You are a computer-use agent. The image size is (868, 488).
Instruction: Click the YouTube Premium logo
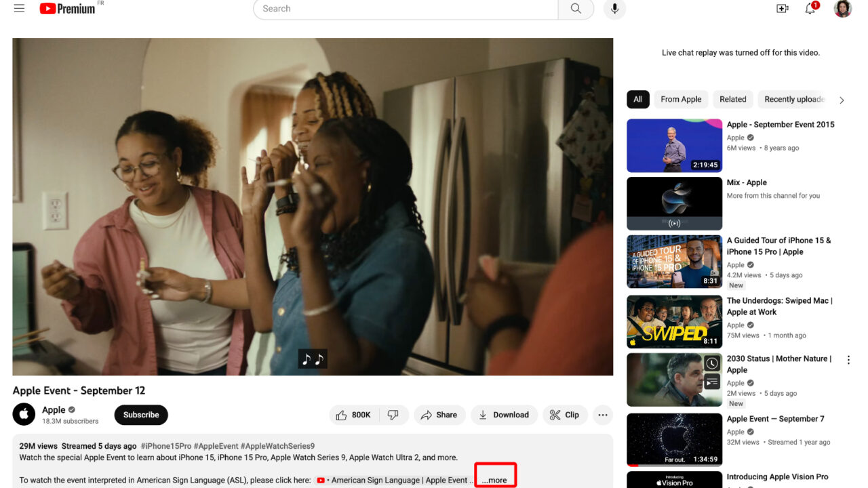click(x=68, y=9)
